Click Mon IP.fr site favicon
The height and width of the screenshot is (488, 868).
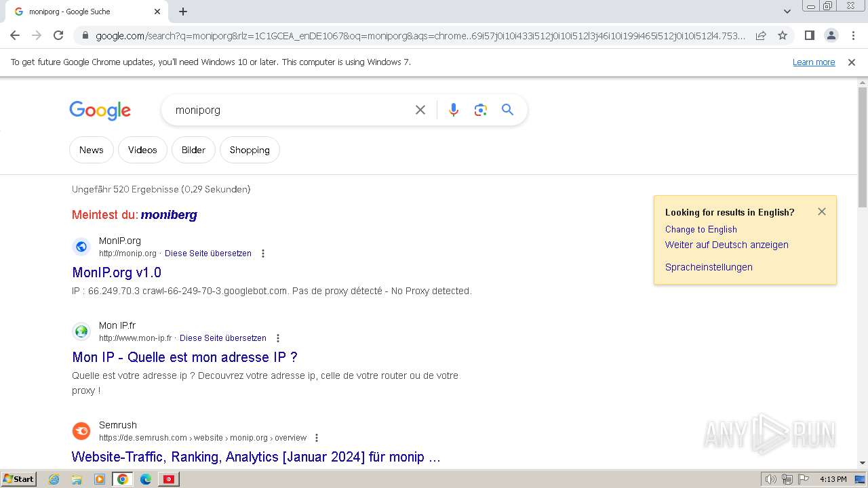pyautogui.click(x=81, y=331)
